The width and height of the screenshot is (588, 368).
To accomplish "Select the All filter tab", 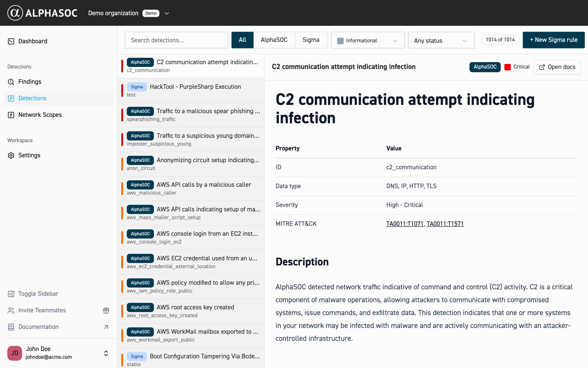I will [x=242, y=40].
